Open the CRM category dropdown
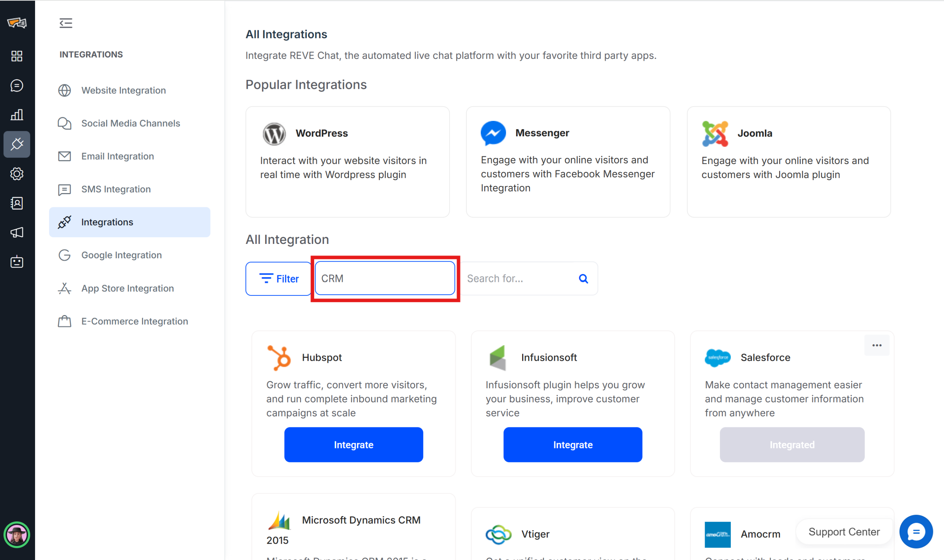Image resolution: width=944 pixels, height=560 pixels. (385, 279)
